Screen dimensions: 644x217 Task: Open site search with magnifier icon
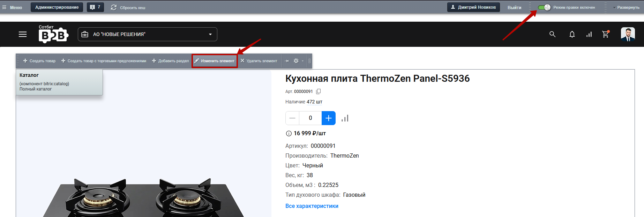click(x=552, y=34)
